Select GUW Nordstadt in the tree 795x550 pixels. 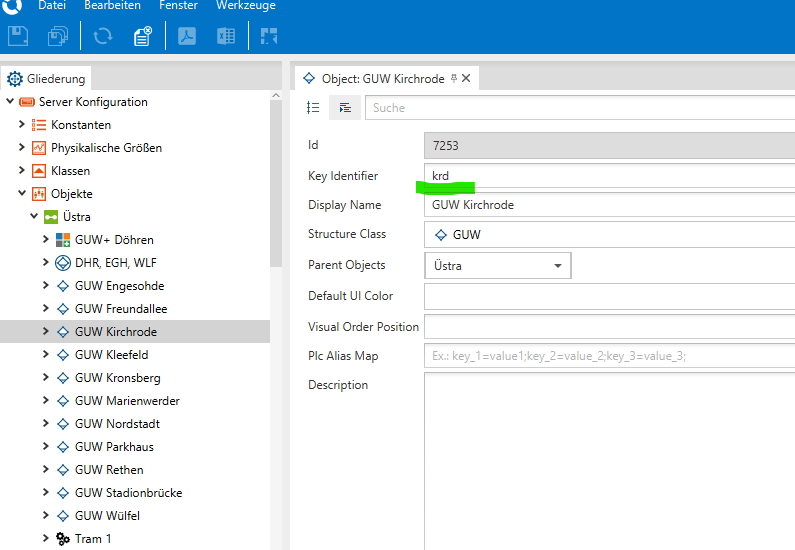[x=117, y=424]
